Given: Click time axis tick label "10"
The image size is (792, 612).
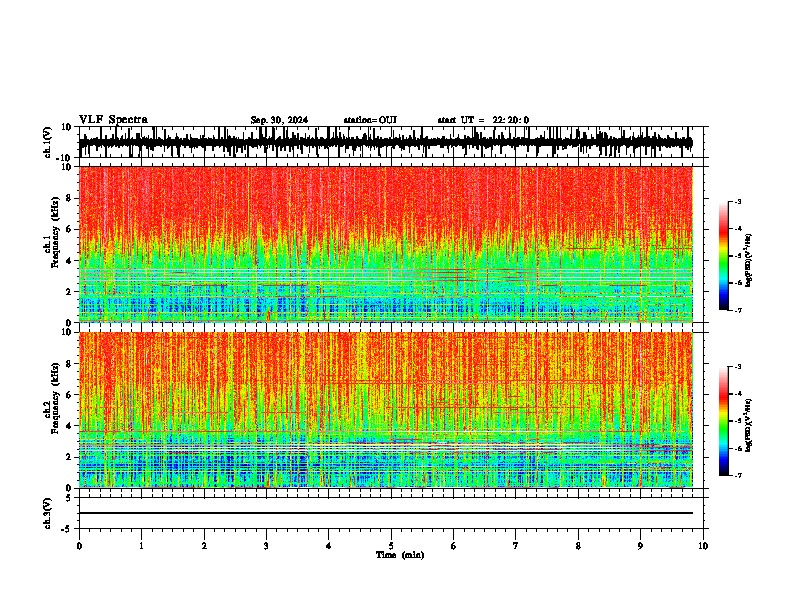Looking at the screenshot, I should pyautogui.click(x=703, y=546).
